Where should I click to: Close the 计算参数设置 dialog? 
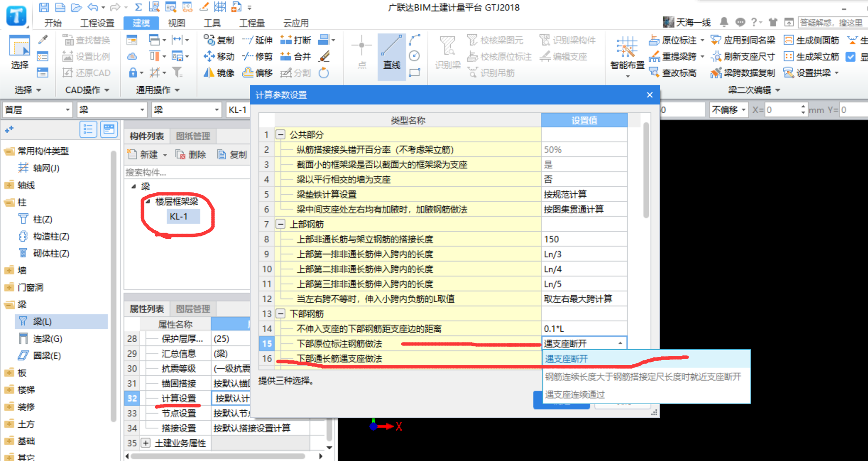(649, 95)
